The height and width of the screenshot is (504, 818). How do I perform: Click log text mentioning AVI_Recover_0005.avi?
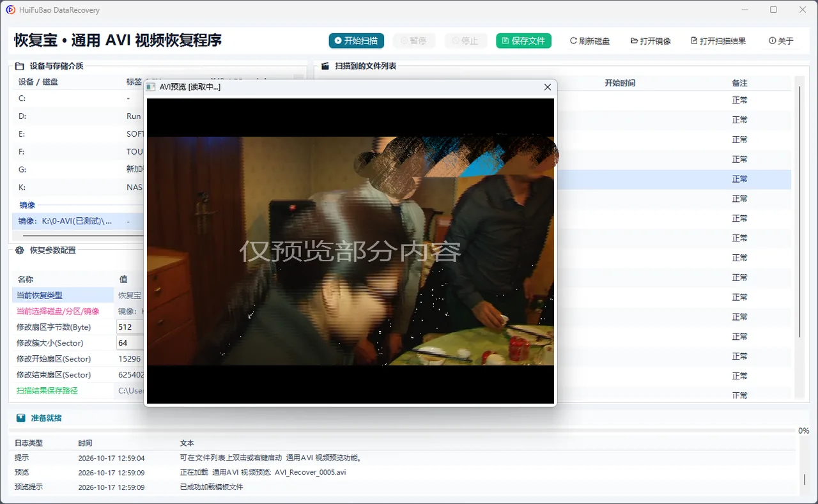click(x=263, y=472)
